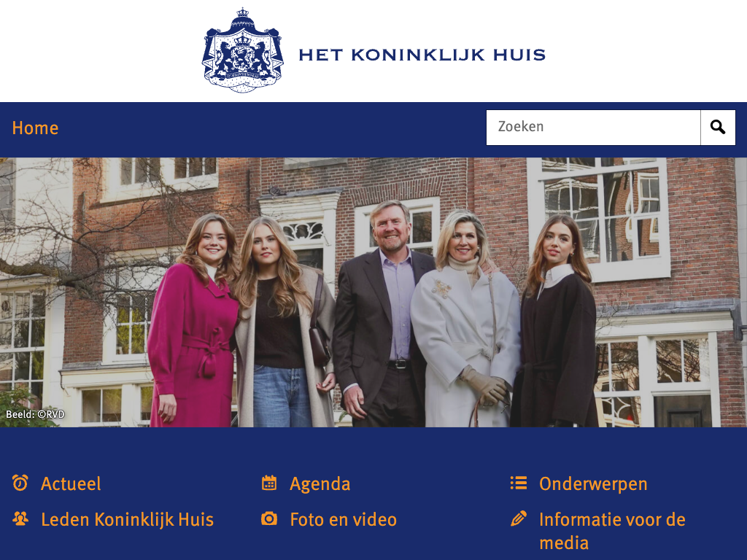Click the people icon beside Leden Koninklijk Huis
The width and height of the screenshot is (747, 560).
pyautogui.click(x=20, y=518)
